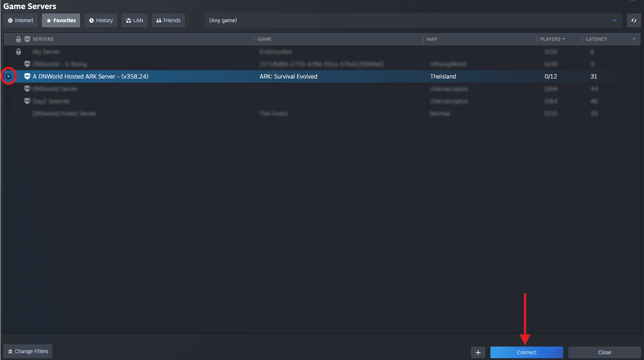Click the Connect button
The height and width of the screenshot is (360, 644).
(527, 352)
